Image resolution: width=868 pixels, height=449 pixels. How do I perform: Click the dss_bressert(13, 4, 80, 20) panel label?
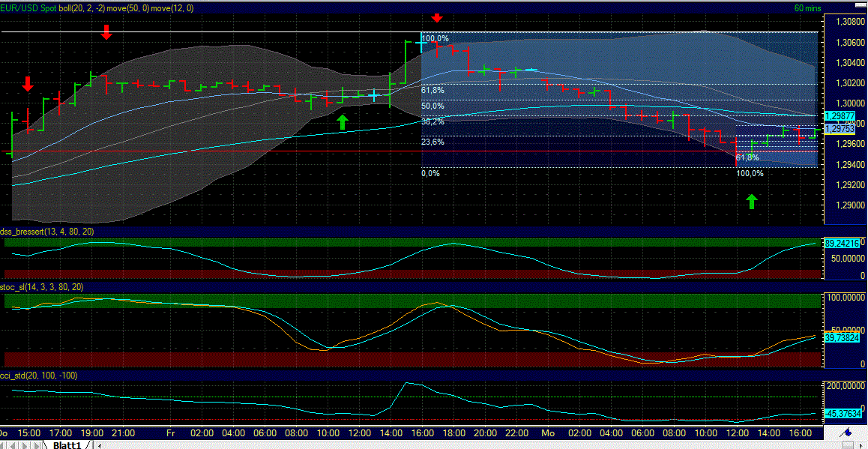[46, 232]
